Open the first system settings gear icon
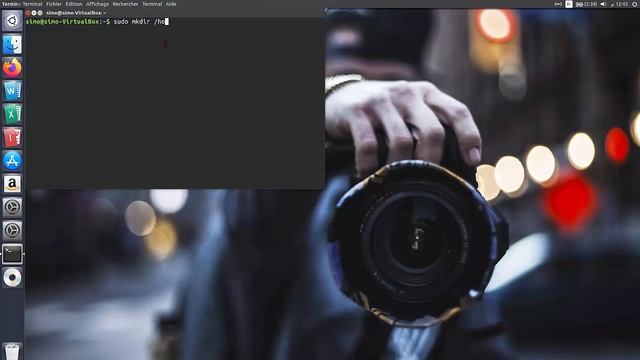 coord(12,207)
